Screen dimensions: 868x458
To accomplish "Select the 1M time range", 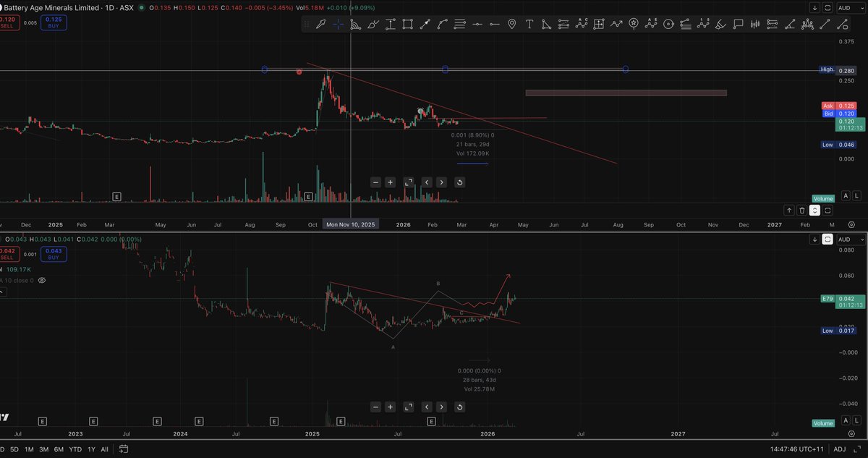I will coord(29,449).
